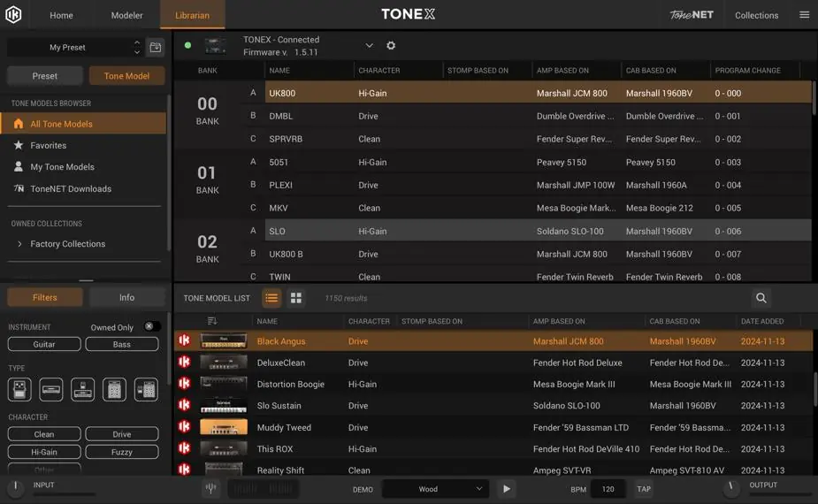Select the amp head type filter icon
The height and width of the screenshot is (504, 818).
[x=51, y=389]
